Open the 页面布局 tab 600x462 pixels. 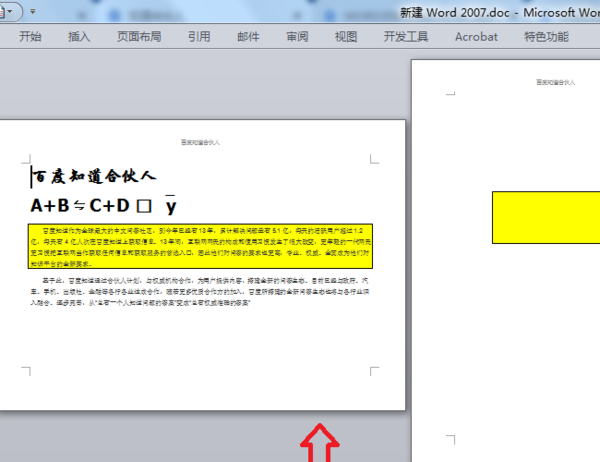(139, 37)
